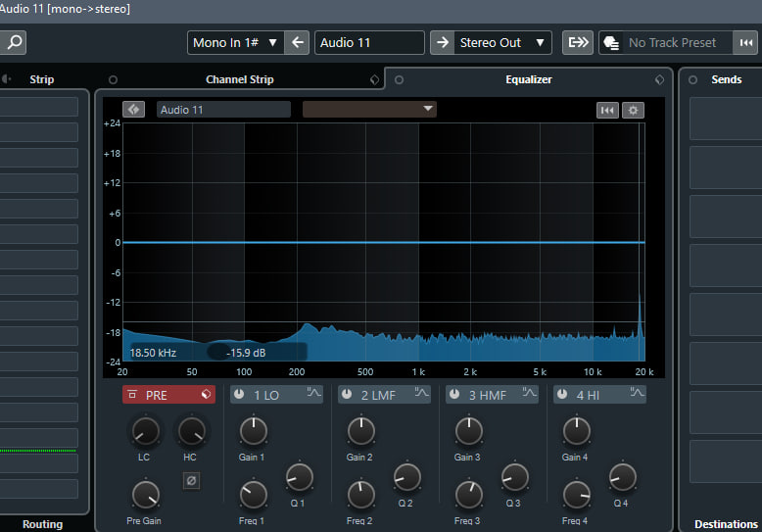Click the right arrow output routing icon
Viewport: 762px width, 532px height.
(x=443, y=43)
